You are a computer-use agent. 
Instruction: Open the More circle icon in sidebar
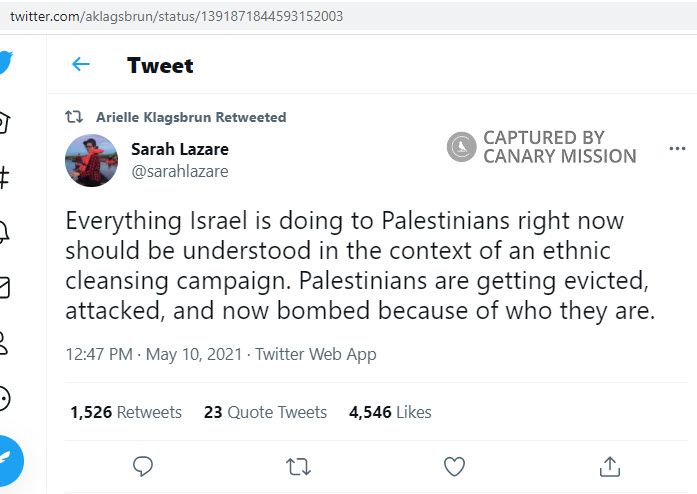point(4,398)
